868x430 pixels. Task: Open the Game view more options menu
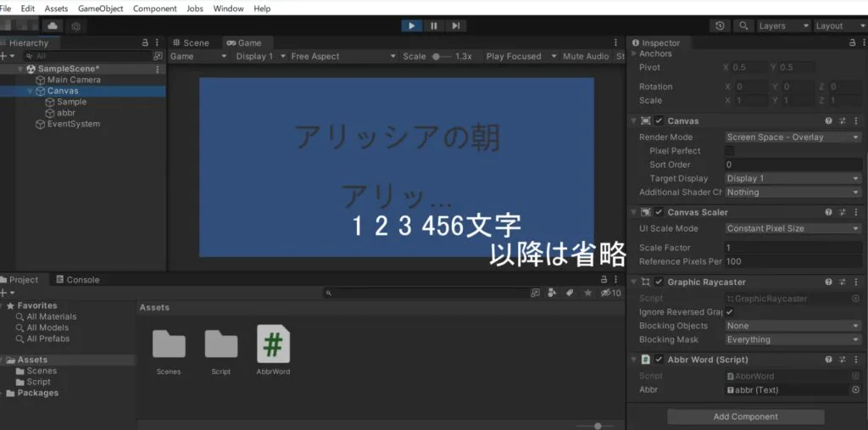point(615,42)
